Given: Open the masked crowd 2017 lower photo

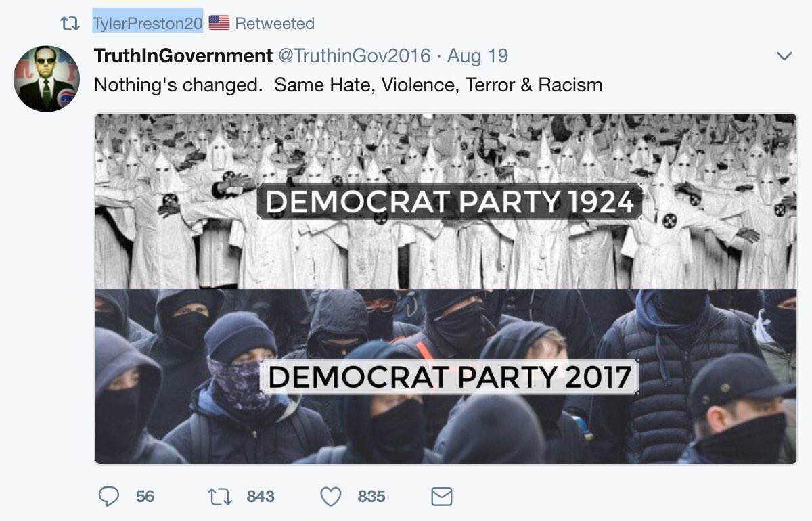Looking at the screenshot, I should pyautogui.click(x=446, y=377).
